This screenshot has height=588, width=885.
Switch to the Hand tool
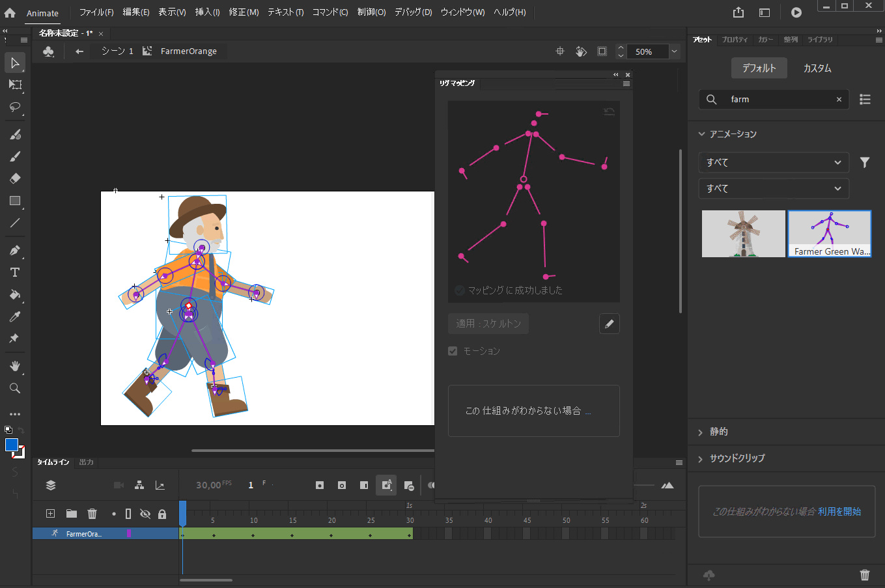click(15, 366)
